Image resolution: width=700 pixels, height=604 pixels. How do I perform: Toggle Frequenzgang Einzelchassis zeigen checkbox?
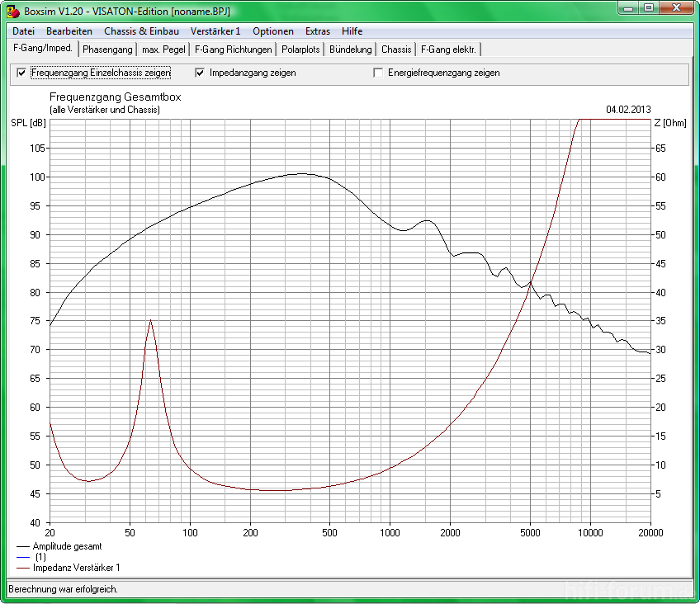[x=21, y=73]
